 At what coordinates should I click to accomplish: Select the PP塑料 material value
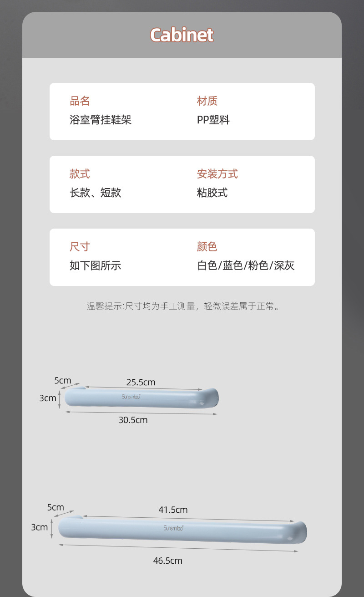click(213, 120)
